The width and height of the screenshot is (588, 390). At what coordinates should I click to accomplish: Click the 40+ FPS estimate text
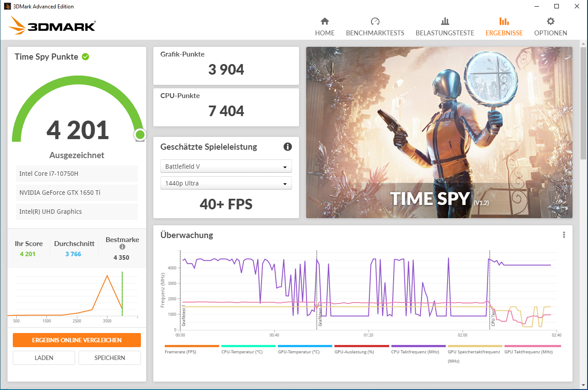coord(226,204)
